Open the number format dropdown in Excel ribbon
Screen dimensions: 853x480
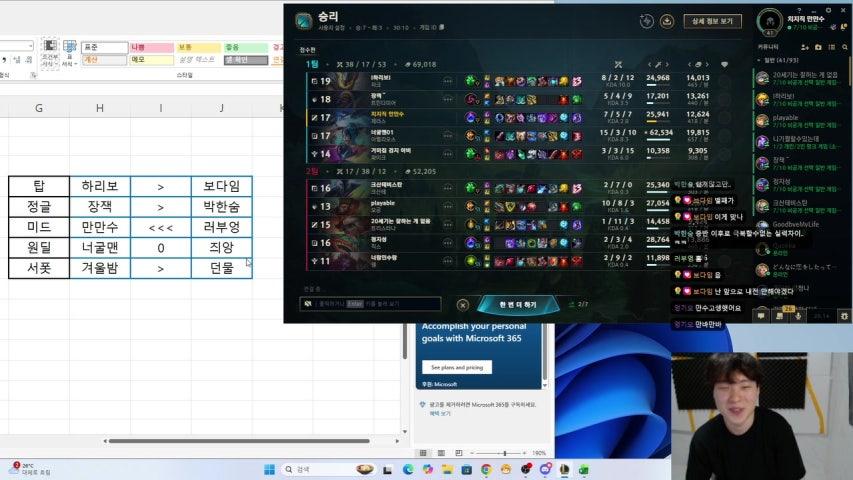coord(30,46)
